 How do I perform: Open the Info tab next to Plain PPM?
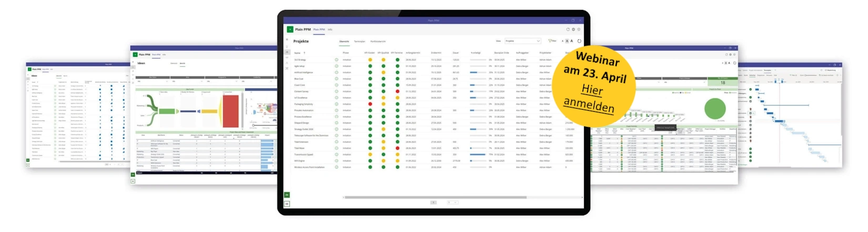pyautogui.click(x=330, y=29)
